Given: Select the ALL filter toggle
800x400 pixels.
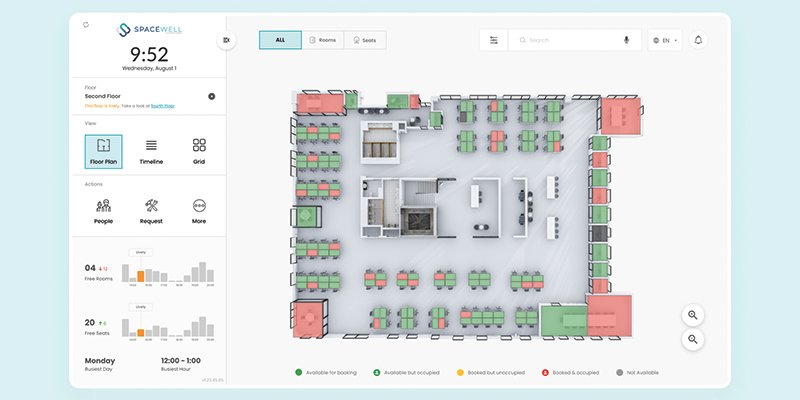Looking at the screenshot, I should point(280,40).
